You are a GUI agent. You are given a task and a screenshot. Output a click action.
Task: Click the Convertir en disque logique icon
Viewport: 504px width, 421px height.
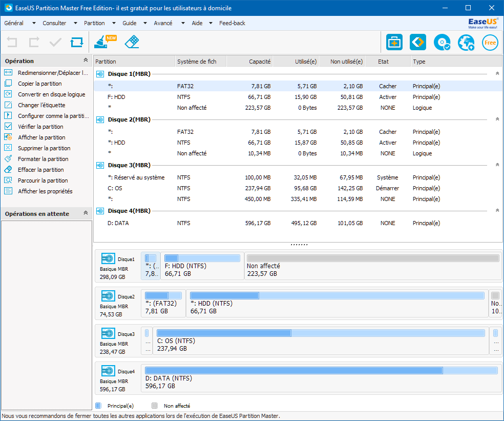[x=8, y=94]
